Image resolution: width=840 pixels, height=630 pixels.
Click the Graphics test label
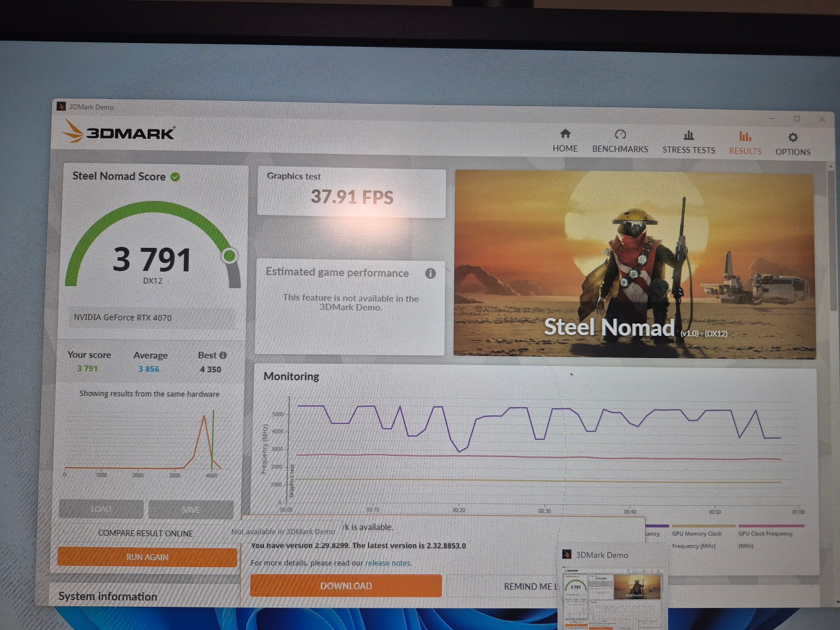click(294, 176)
